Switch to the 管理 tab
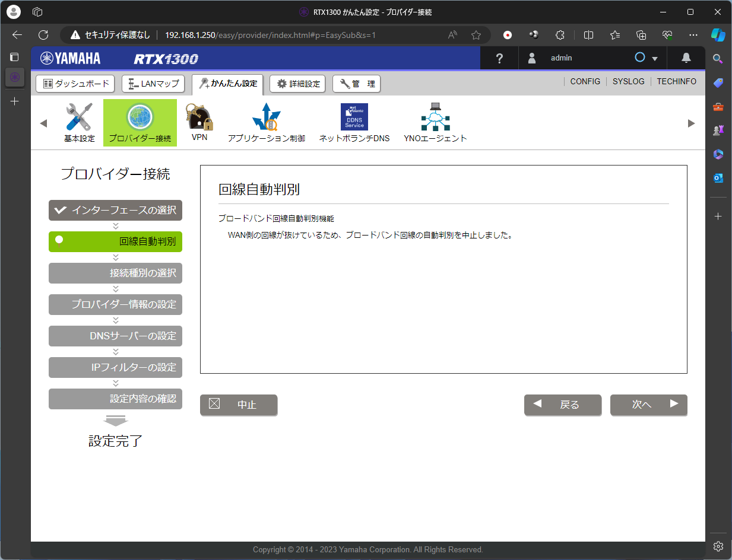Screen dimensions: 732x560 (356, 84)
